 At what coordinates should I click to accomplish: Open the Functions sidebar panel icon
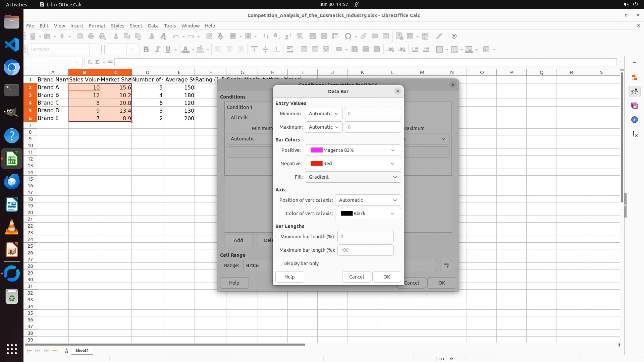(635, 134)
